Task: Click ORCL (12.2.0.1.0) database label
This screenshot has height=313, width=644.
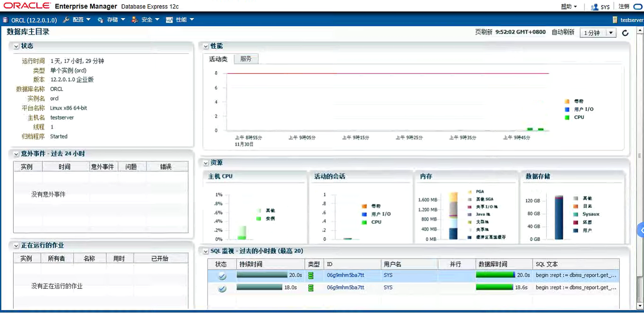Action: 34,20
